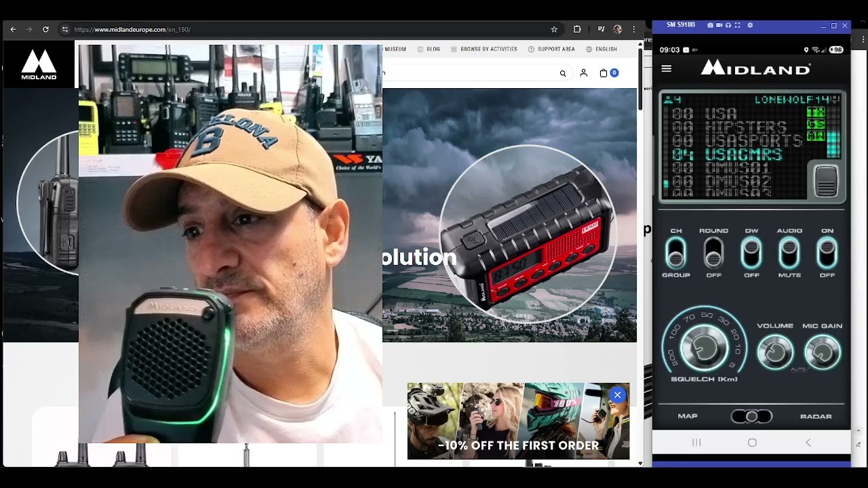Take a screenshot in SM S918B window
Image resolution: width=868 pixels, height=488 pixels.
710,25
